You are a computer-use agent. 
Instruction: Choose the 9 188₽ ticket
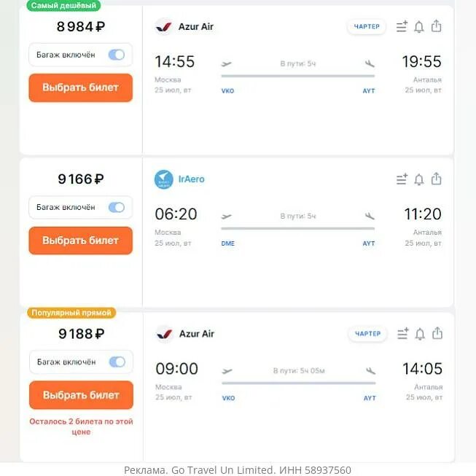point(81,395)
